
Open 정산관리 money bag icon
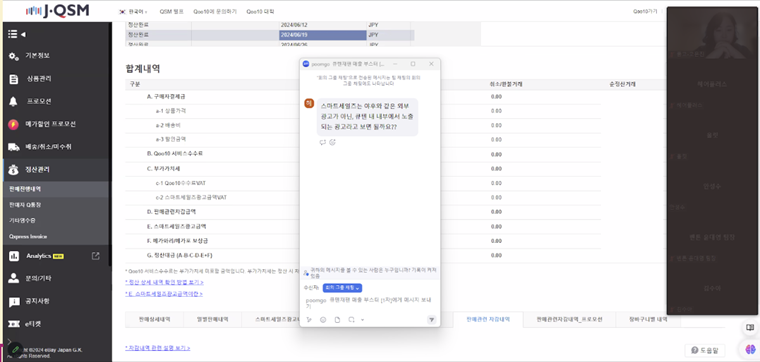click(14, 170)
